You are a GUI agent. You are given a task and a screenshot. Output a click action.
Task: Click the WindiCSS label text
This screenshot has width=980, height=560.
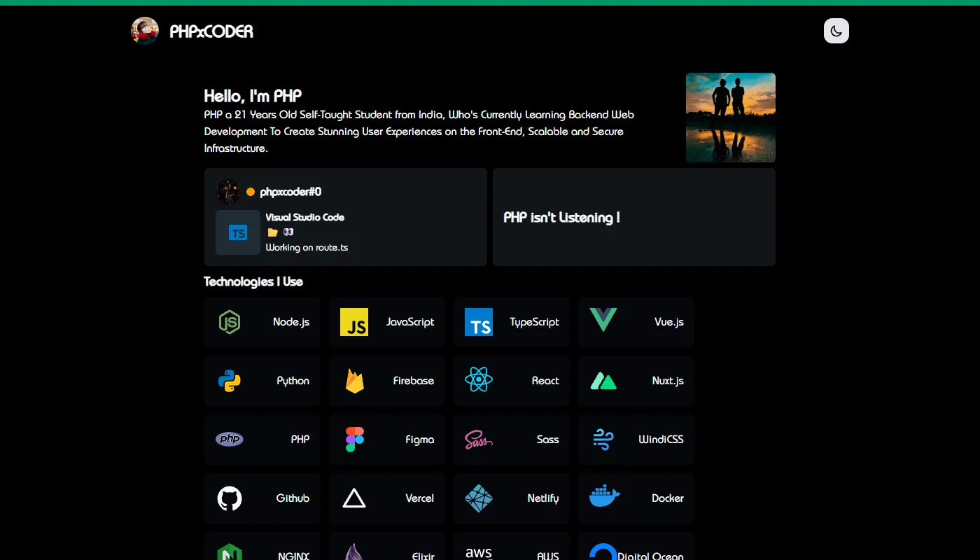point(661,440)
